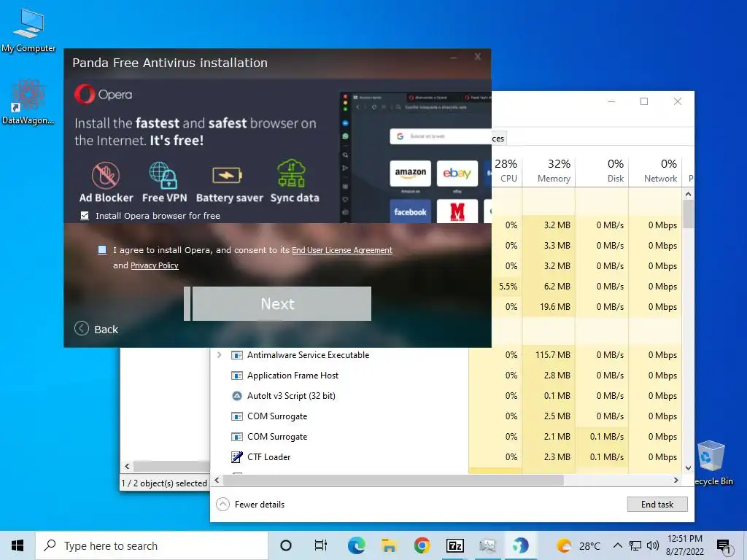Switch to Panda installer taskbar icon
The height and width of the screenshot is (560, 747).
pyautogui.click(x=520, y=545)
